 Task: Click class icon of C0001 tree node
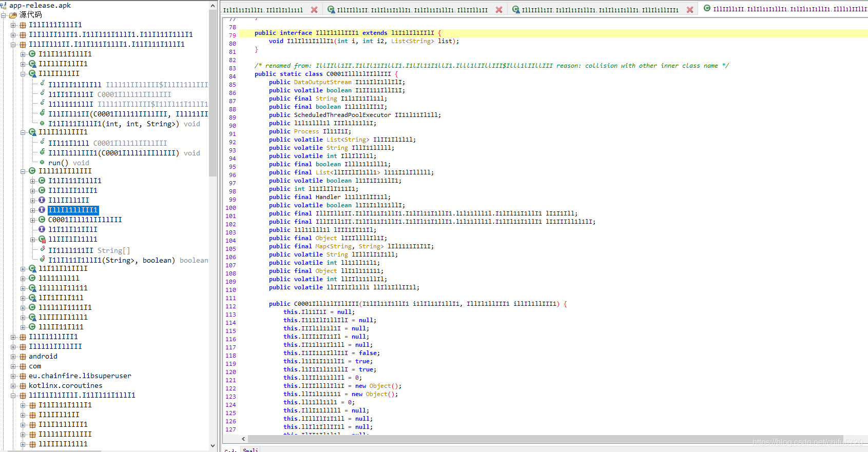click(x=42, y=220)
